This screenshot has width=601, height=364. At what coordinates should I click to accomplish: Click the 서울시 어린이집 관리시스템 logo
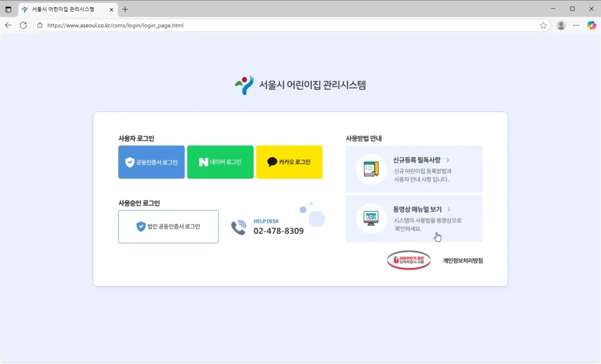point(300,85)
